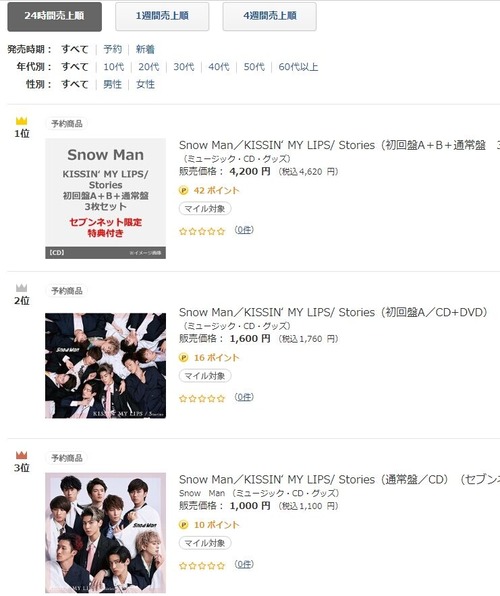Switch to the 4週間売上順 tab
The height and width of the screenshot is (596, 500).
(x=270, y=16)
